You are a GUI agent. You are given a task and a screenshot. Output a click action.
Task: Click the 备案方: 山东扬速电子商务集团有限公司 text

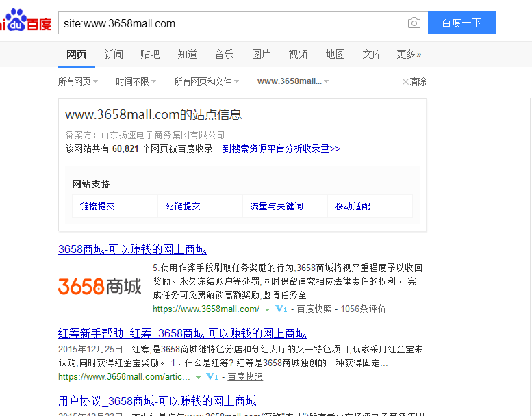(145, 135)
